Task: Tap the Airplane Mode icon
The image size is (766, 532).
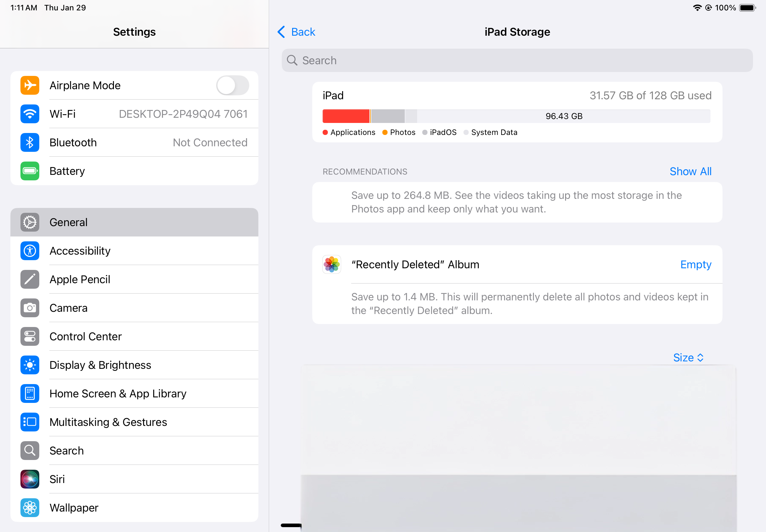Action: [30, 85]
